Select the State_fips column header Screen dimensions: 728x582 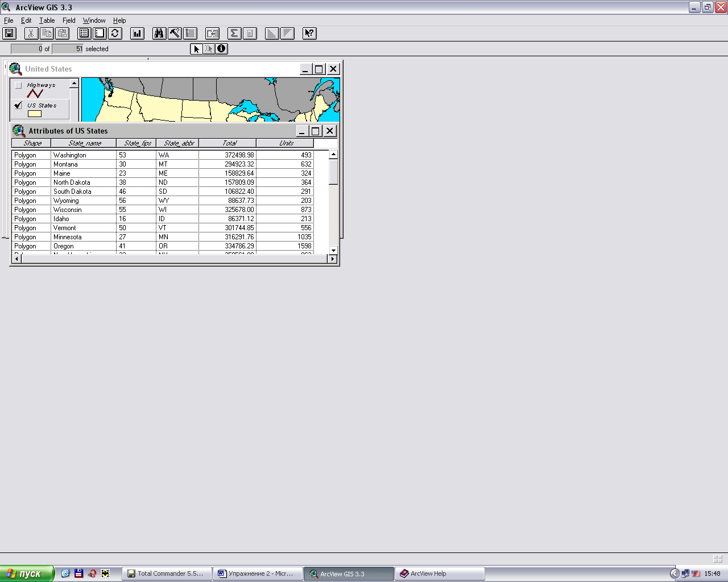[x=136, y=143]
